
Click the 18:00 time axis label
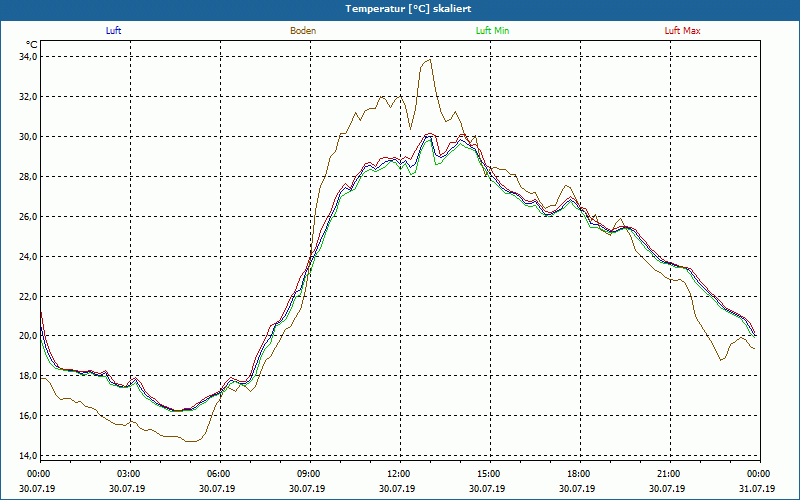coord(580,474)
